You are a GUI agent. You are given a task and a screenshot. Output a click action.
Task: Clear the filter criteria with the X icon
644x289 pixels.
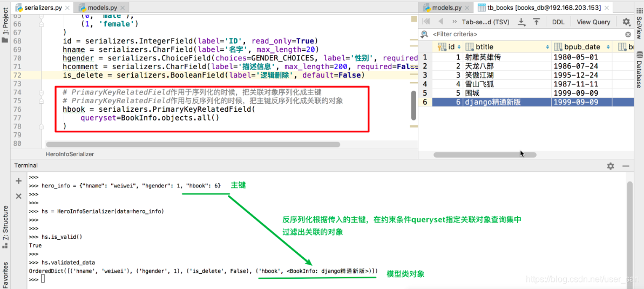pos(628,35)
